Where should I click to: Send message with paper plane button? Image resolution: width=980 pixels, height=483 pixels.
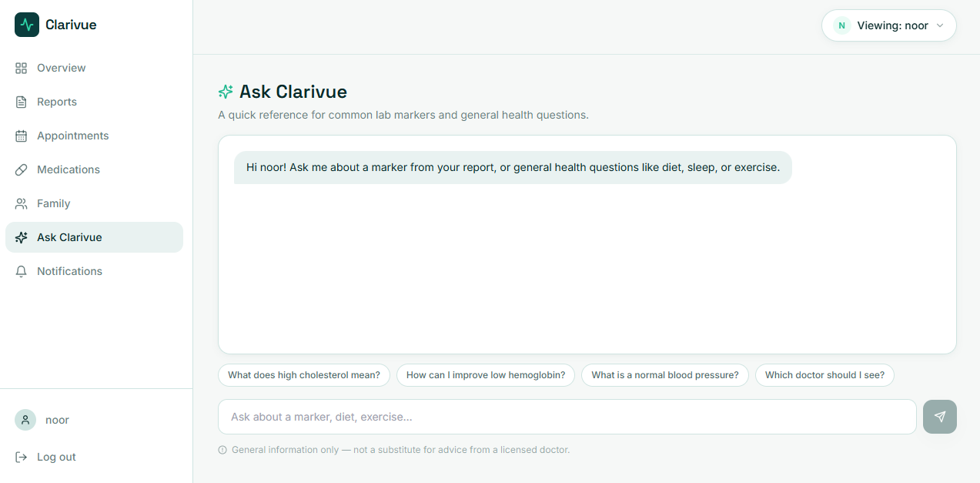click(x=940, y=417)
